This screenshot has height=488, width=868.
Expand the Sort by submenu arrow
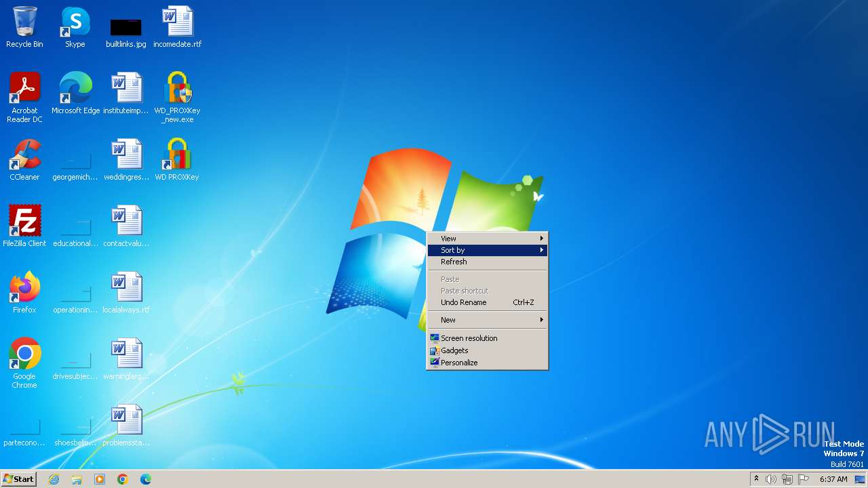541,250
